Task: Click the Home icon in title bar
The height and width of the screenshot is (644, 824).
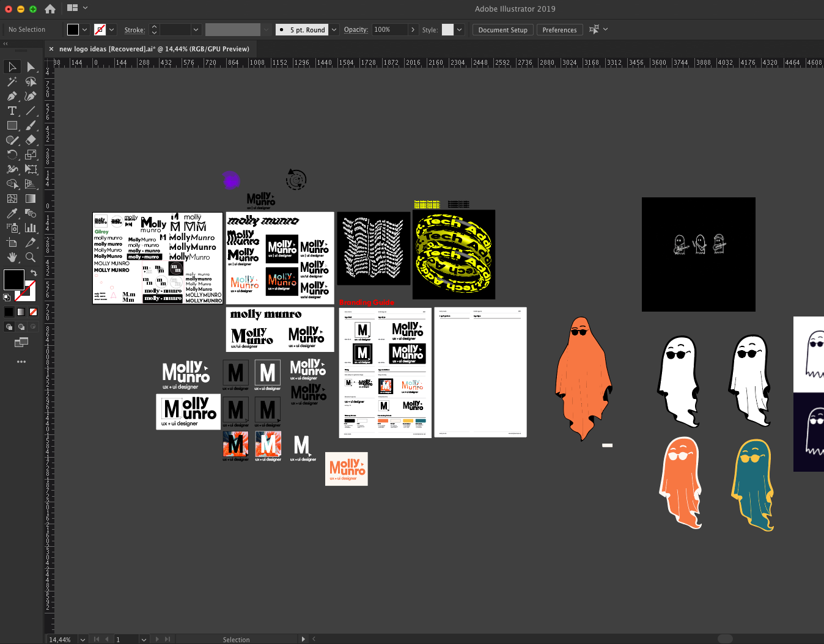Action: (50, 9)
